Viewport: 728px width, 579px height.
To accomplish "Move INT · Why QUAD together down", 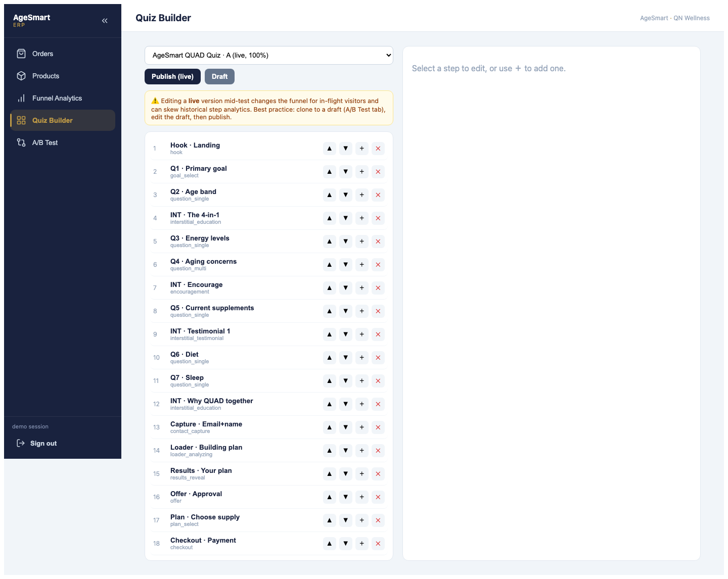I will (x=346, y=404).
